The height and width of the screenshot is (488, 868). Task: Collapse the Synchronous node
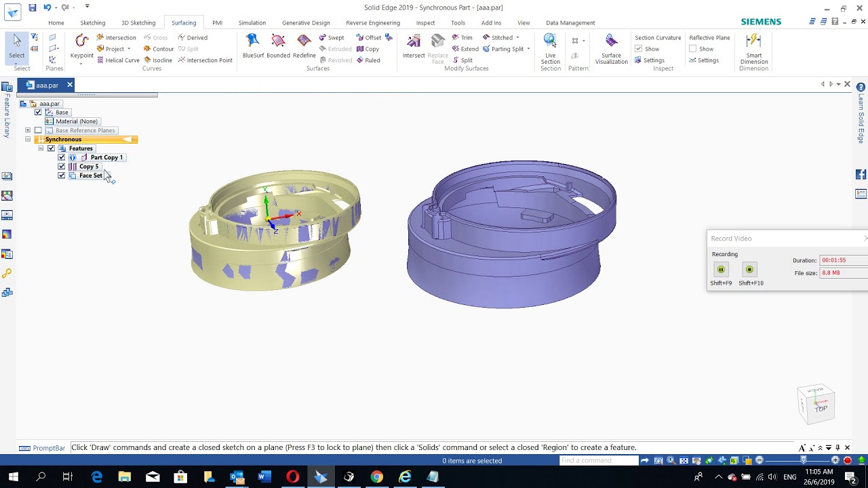click(x=28, y=140)
